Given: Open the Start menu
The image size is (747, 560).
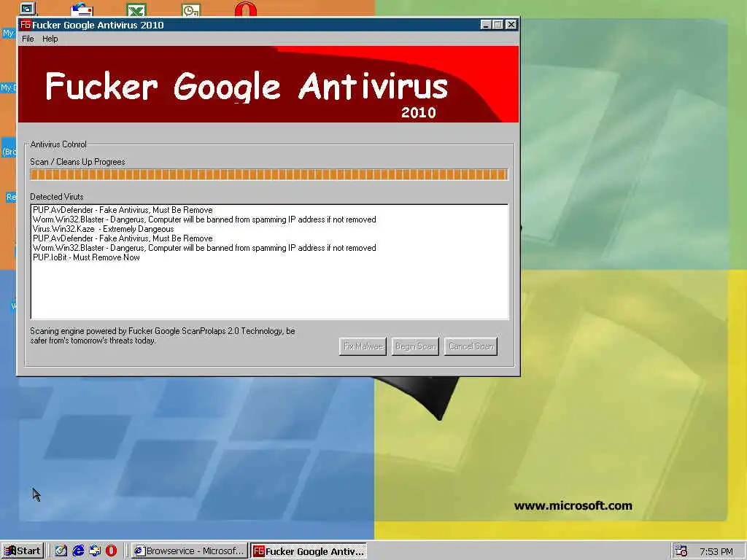Looking at the screenshot, I should 23,551.
